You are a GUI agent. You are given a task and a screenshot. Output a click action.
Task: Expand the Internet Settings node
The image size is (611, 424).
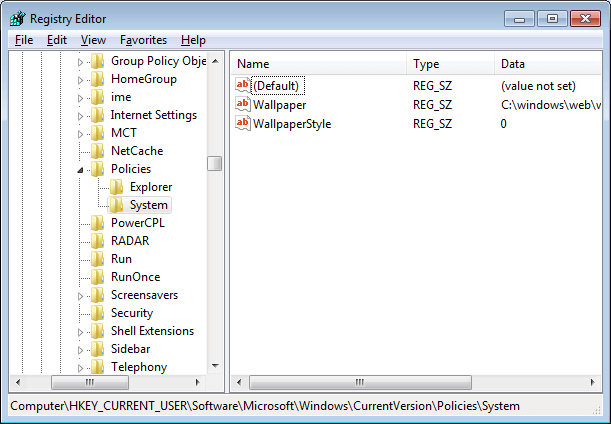tap(82, 116)
